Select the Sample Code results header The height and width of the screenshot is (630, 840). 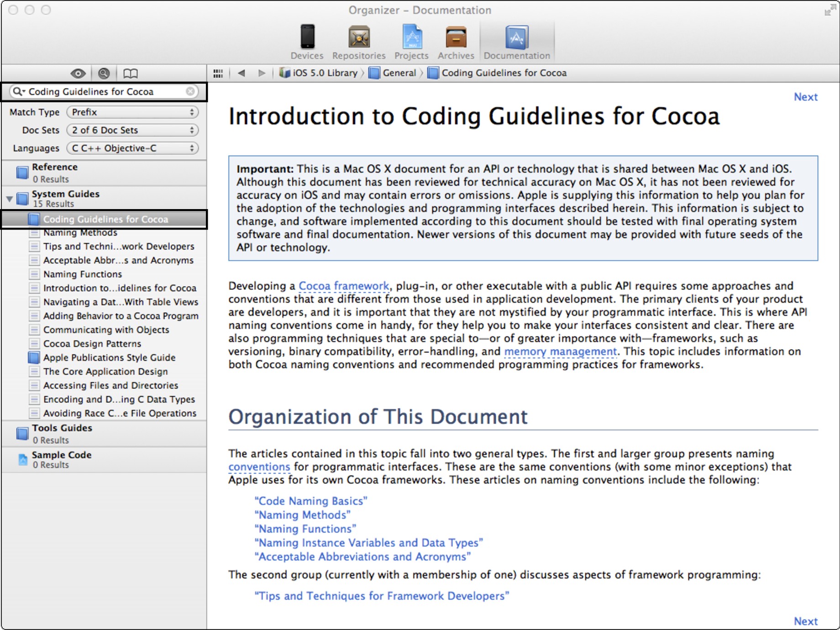[x=104, y=460]
